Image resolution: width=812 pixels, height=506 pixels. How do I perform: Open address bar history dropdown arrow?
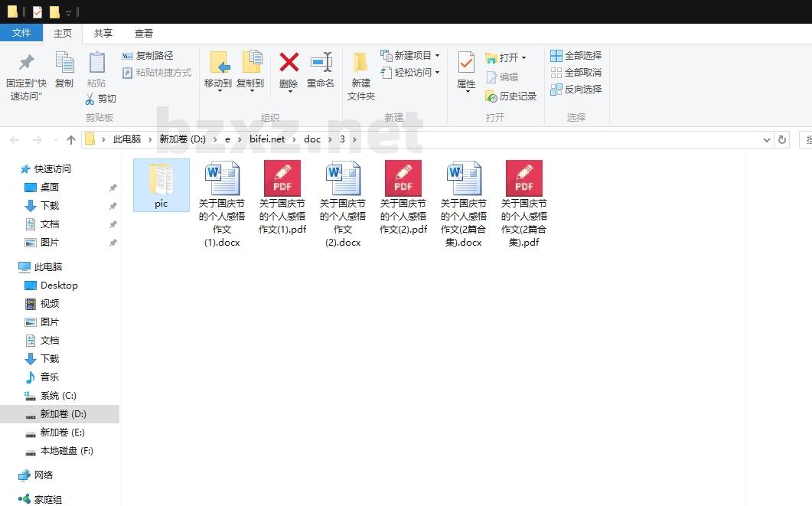tap(767, 140)
